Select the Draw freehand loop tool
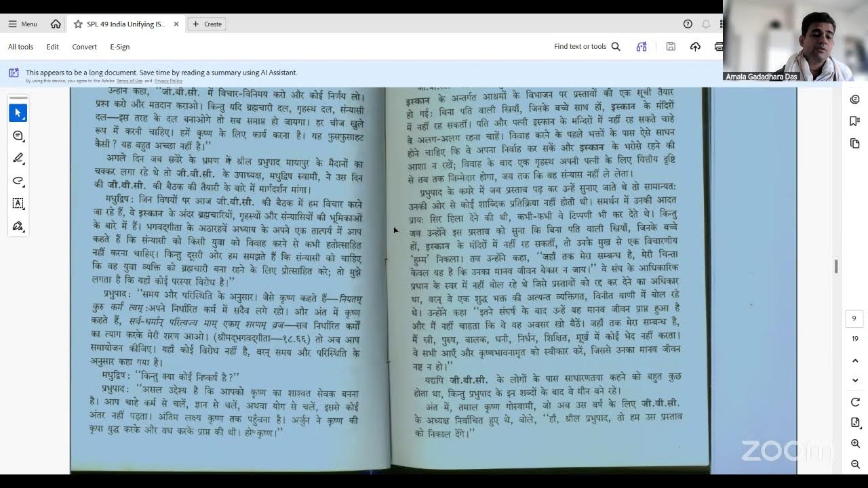The image size is (868, 488). click(x=18, y=181)
